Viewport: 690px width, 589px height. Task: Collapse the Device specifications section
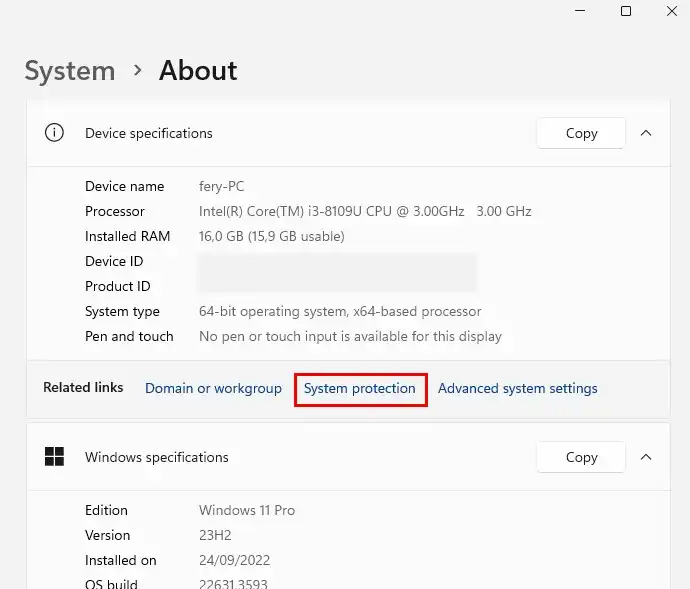click(x=646, y=133)
